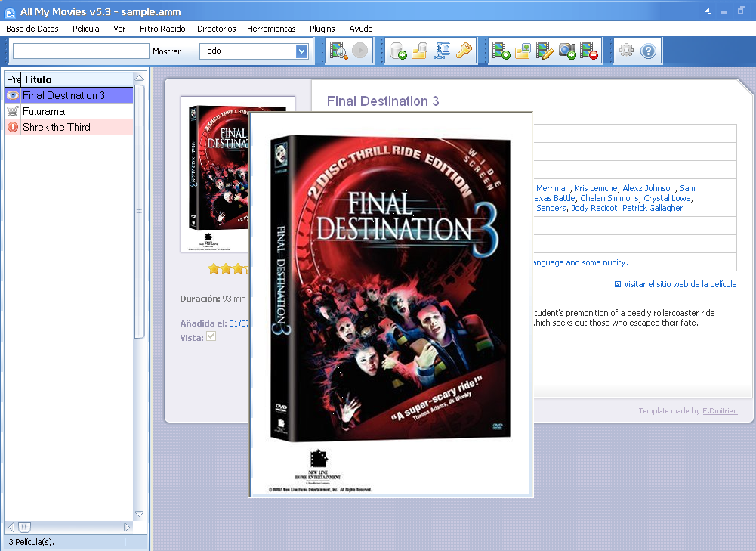The width and height of the screenshot is (756, 551).
Task: Open the Ver menu
Action: click(119, 29)
